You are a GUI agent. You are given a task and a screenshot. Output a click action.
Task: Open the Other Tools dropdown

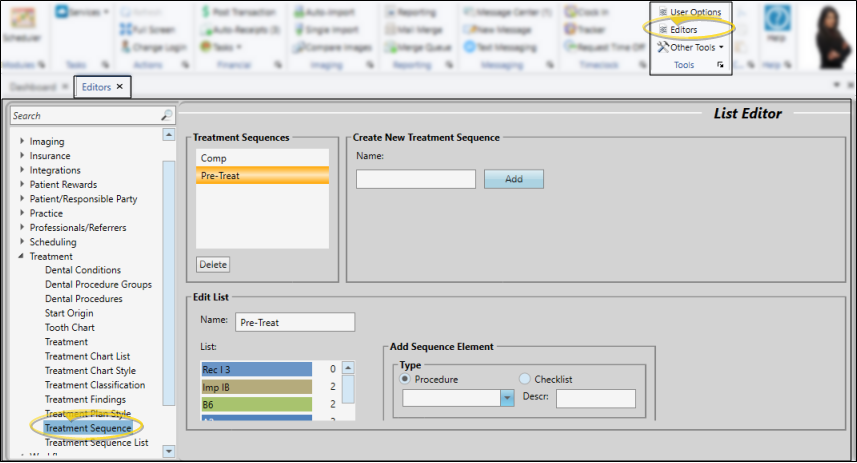690,47
